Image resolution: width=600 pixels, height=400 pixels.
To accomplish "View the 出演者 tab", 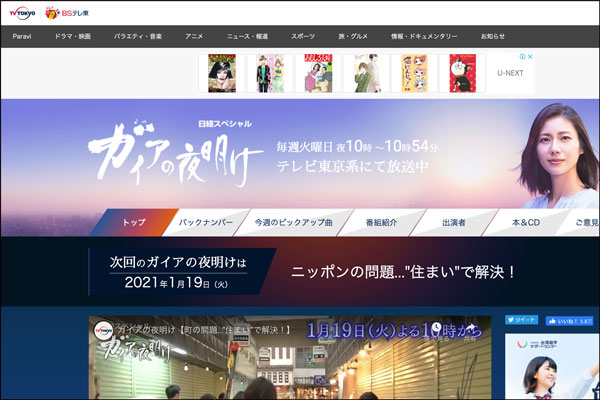I will point(456,222).
